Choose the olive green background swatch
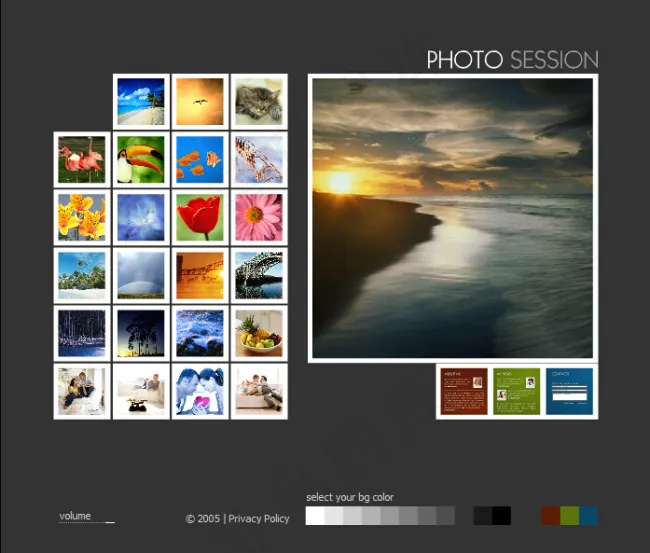 (569, 516)
